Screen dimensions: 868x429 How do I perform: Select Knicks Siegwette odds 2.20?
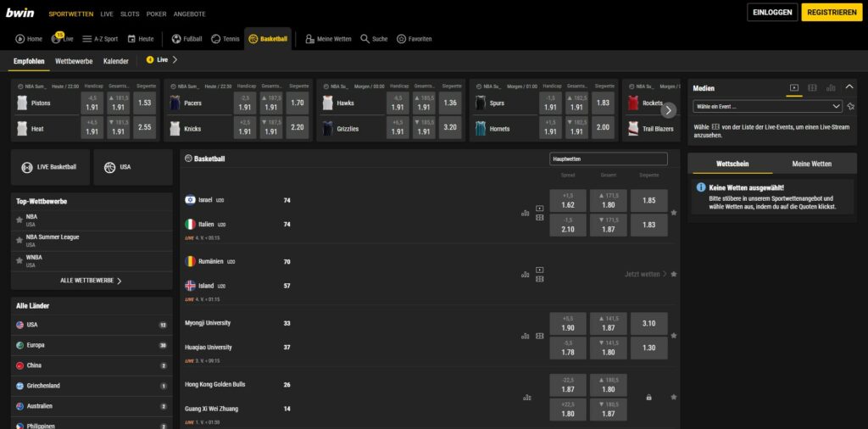pos(298,127)
